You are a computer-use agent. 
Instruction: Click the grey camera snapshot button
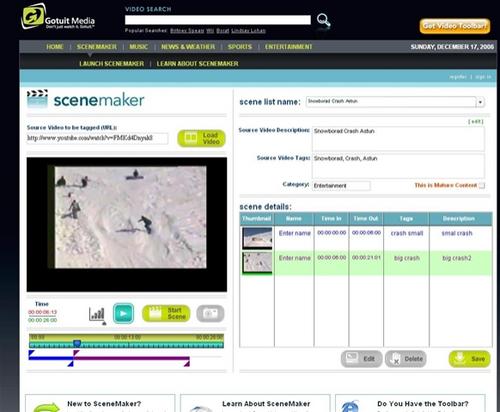click(210, 314)
